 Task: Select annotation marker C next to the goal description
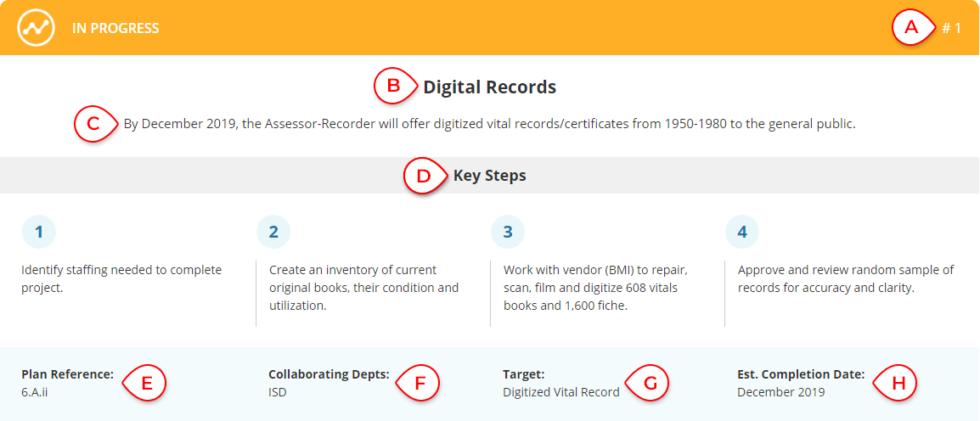[x=96, y=124]
